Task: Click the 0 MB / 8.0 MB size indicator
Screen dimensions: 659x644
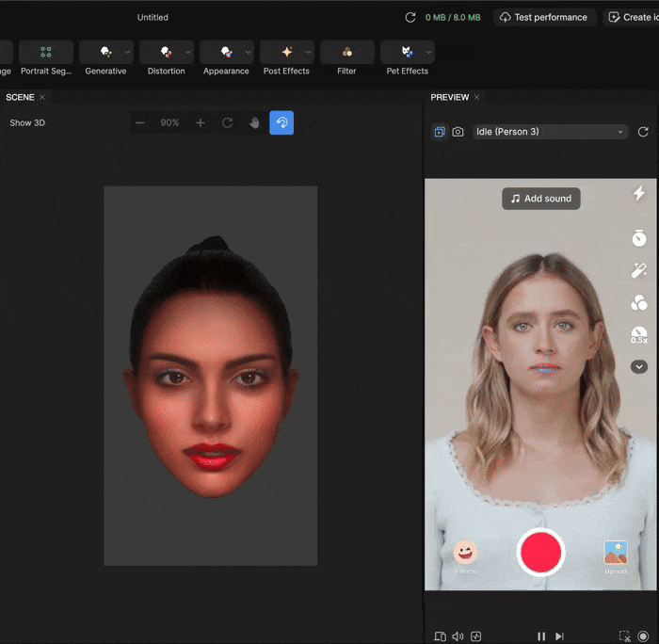Action: click(453, 17)
